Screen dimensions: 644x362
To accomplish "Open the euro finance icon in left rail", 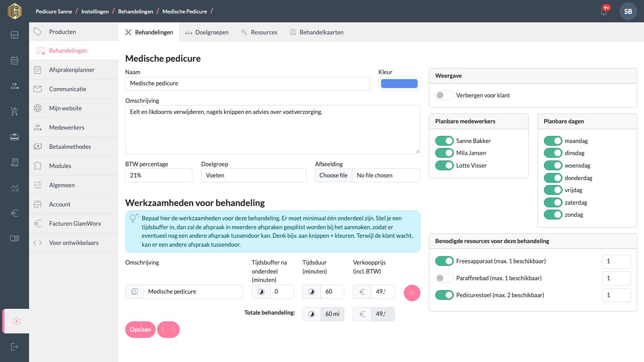I will (14, 214).
